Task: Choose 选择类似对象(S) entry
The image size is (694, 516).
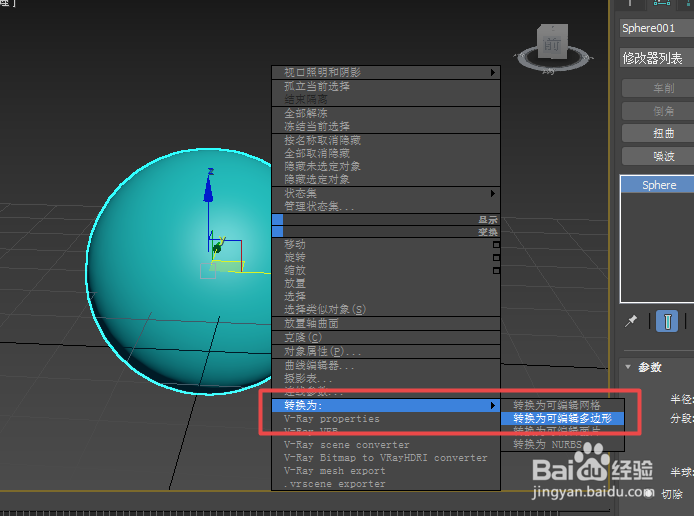Action: (386, 309)
